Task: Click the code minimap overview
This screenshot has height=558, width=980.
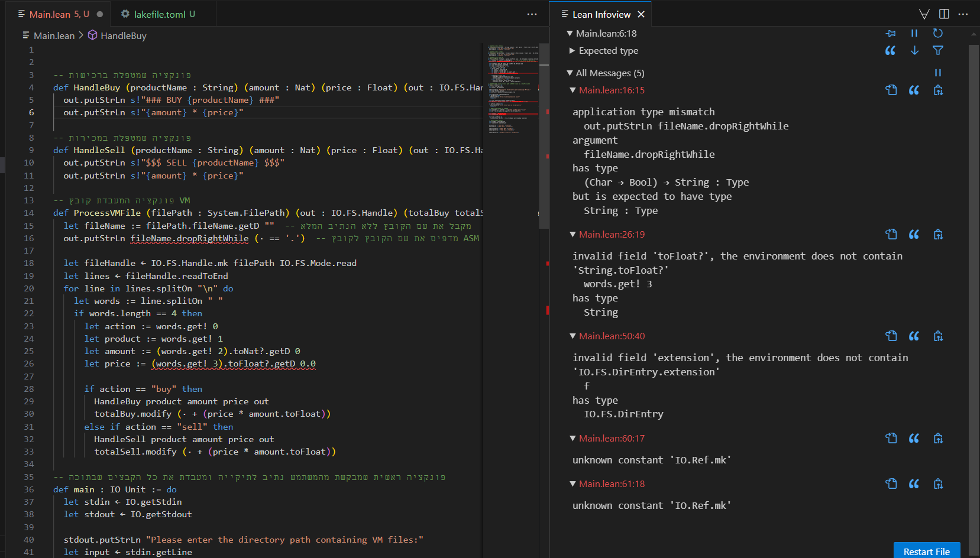Action: pyautogui.click(x=513, y=89)
